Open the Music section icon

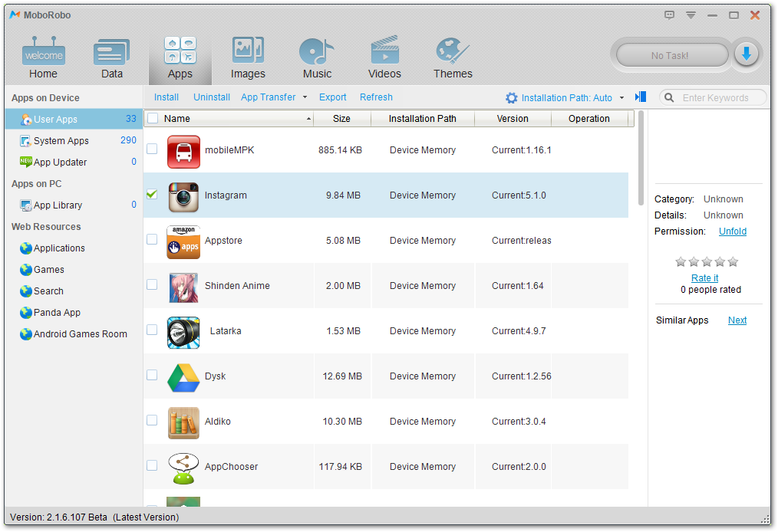point(317,51)
